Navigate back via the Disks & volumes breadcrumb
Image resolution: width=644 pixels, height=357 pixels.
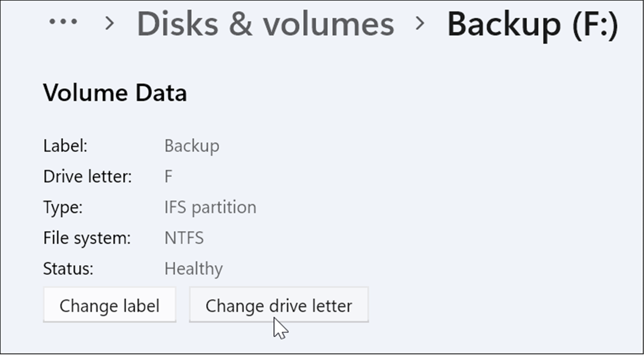pos(265,24)
